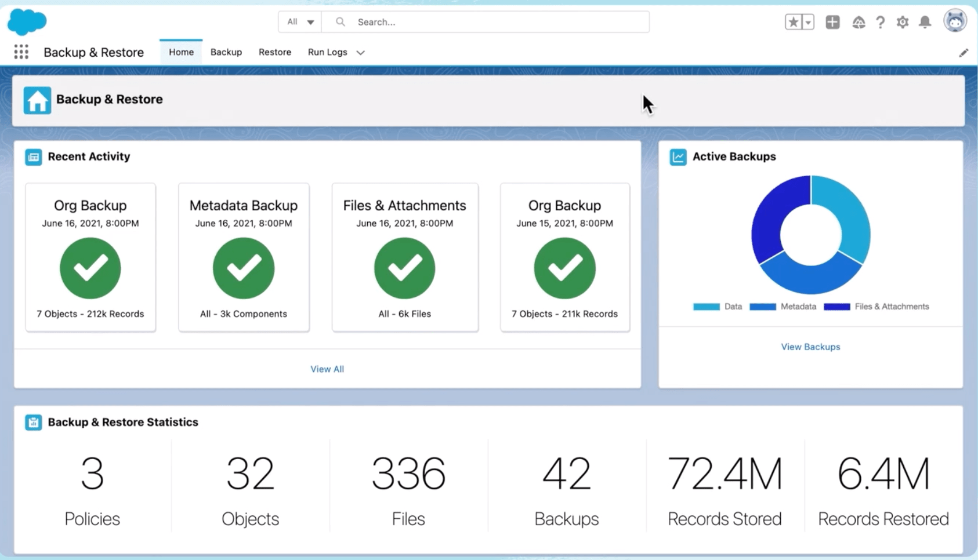Click the 'June 15, 2021, 8:00PM' date
978x560 pixels.
565,223
